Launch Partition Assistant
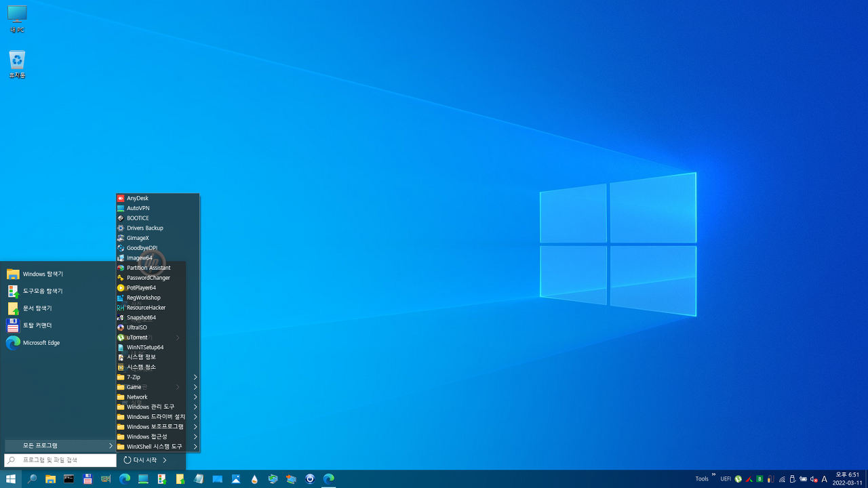 (158, 268)
